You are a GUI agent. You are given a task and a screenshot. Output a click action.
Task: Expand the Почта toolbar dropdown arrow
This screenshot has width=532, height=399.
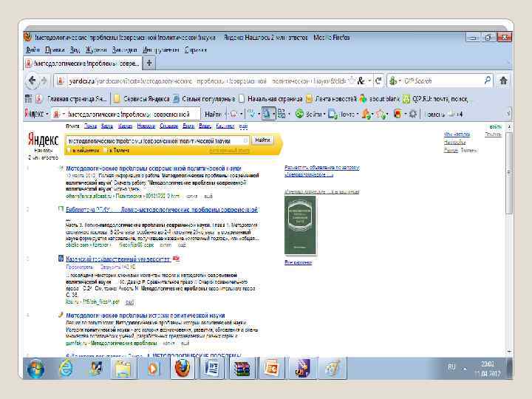[358, 115]
